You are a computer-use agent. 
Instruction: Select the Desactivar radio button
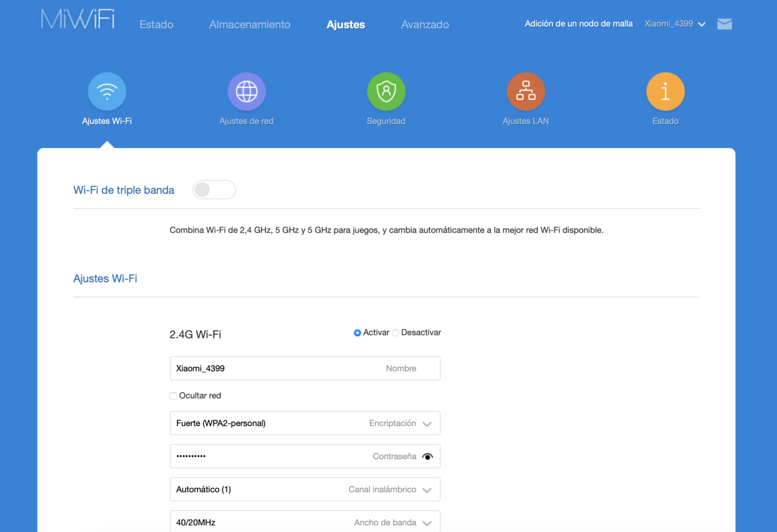(x=395, y=333)
